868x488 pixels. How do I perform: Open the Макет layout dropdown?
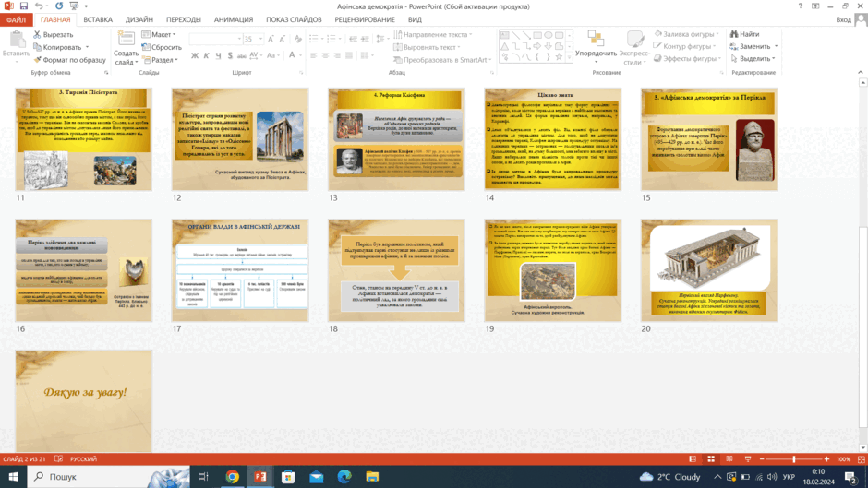click(159, 34)
